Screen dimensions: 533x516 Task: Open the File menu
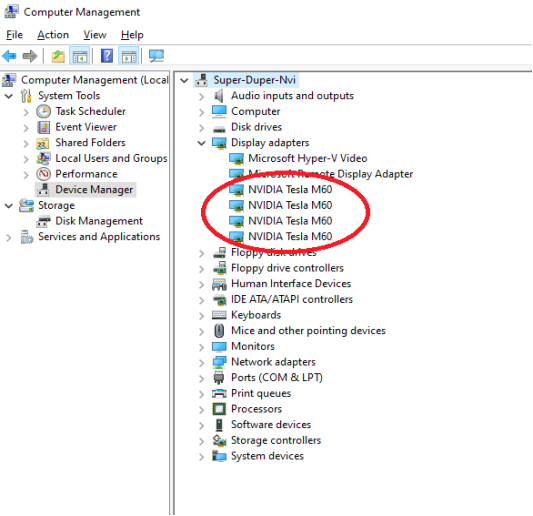point(14,35)
